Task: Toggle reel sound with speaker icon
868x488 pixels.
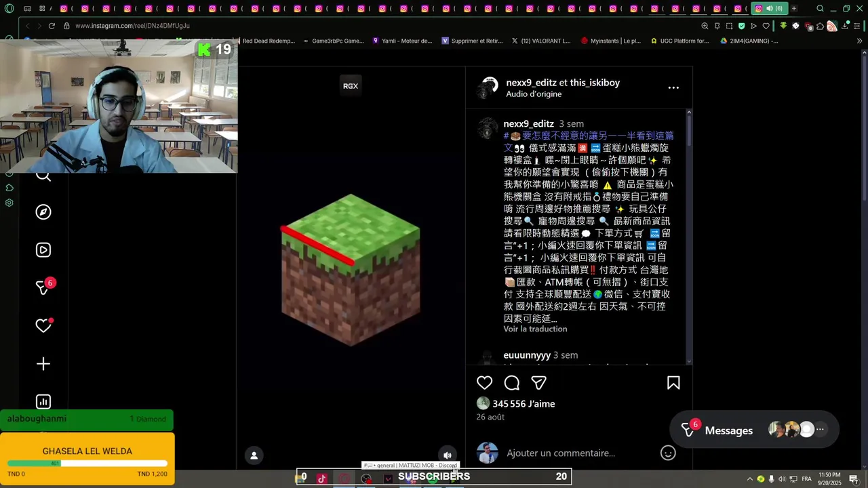Action: 447,455
